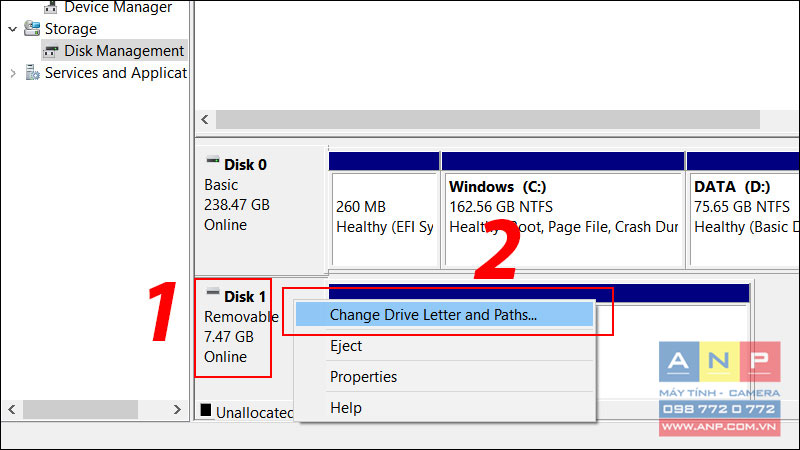
Task: Click the Services and Applications icon
Action: click(32, 73)
